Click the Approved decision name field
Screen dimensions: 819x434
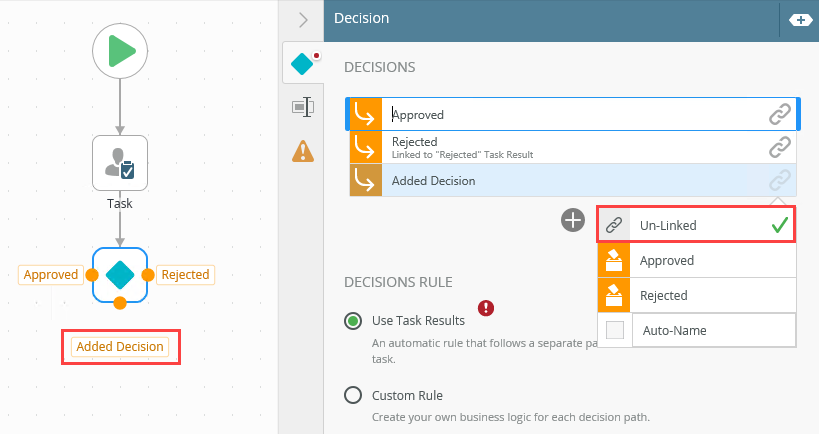click(x=570, y=115)
